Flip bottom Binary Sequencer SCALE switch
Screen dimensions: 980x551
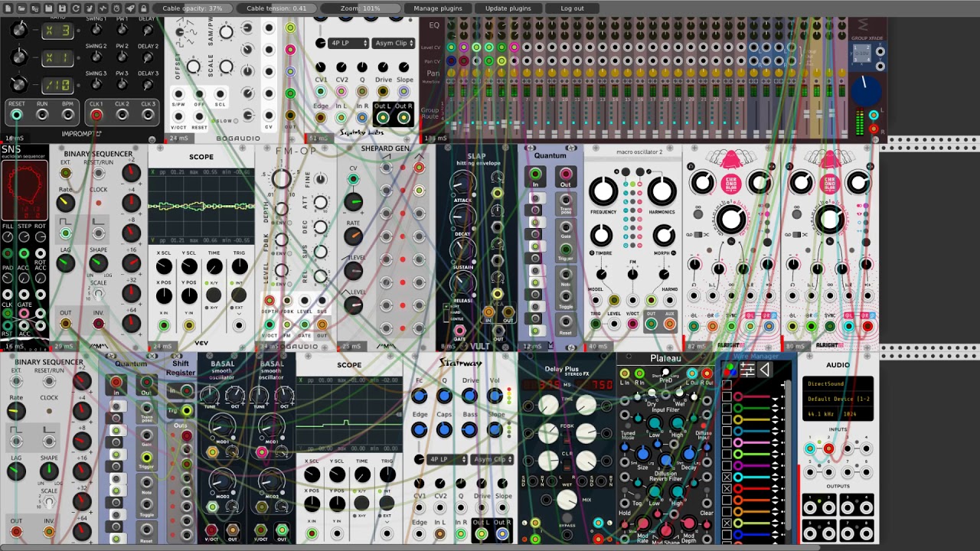(x=49, y=502)
